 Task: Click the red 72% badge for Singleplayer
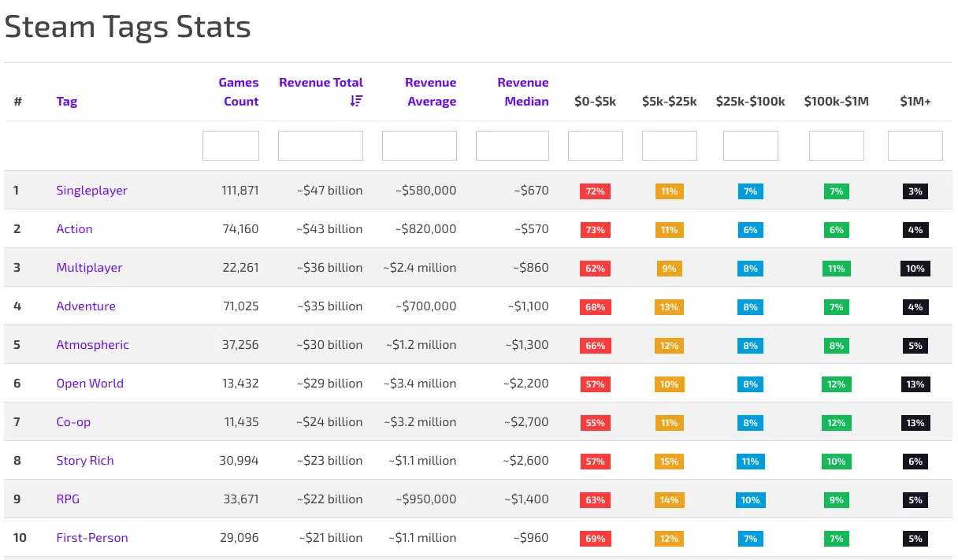tap(596, 191)
